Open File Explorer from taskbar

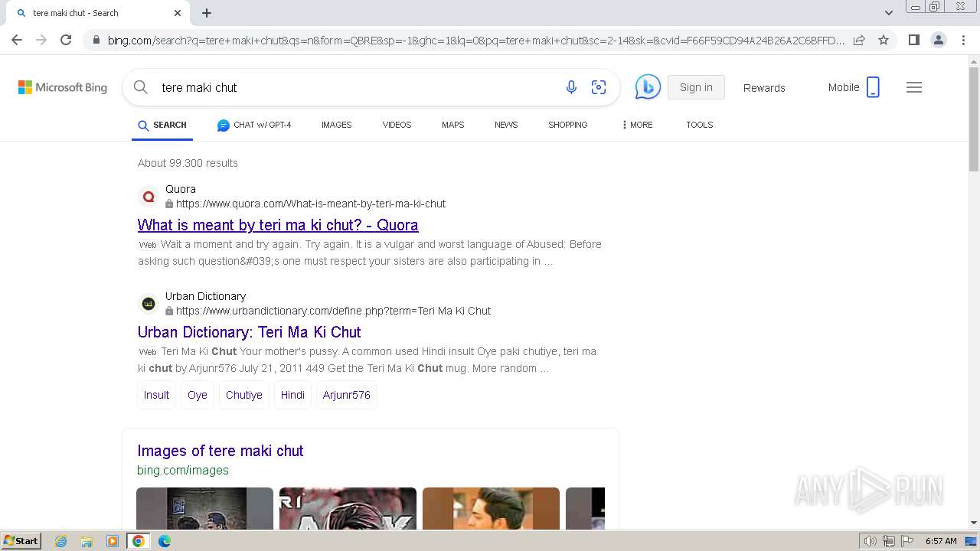click(87, 541)
